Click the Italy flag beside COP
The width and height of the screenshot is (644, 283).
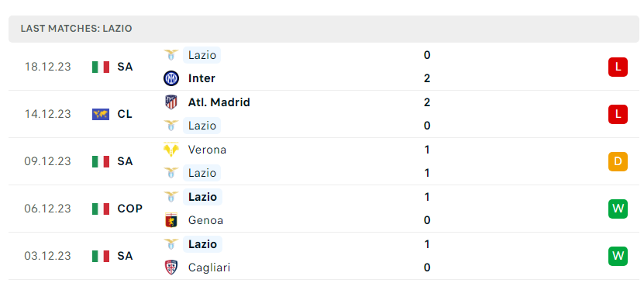101,209
